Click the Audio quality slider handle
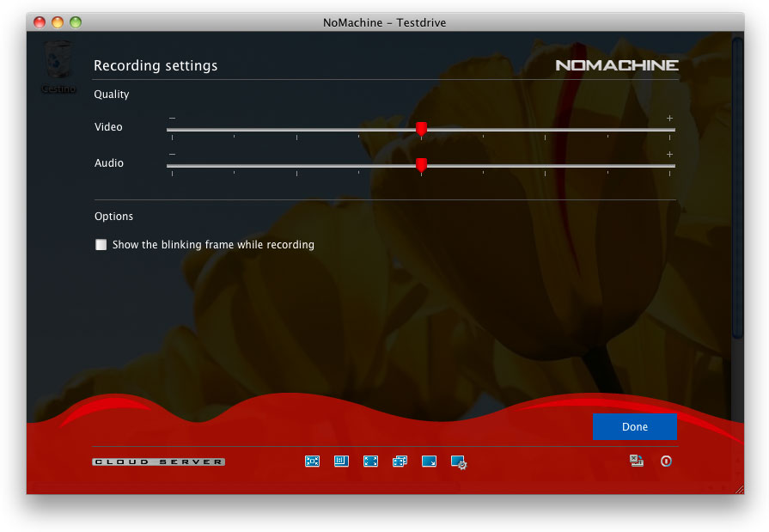 point(421,165)
